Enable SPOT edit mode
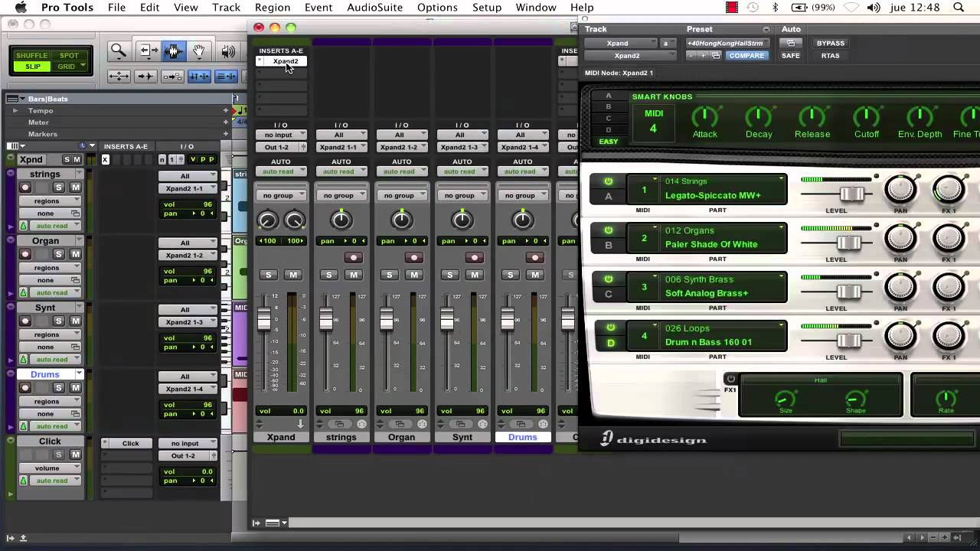980x551 pixels. click(x=69, y=56)
